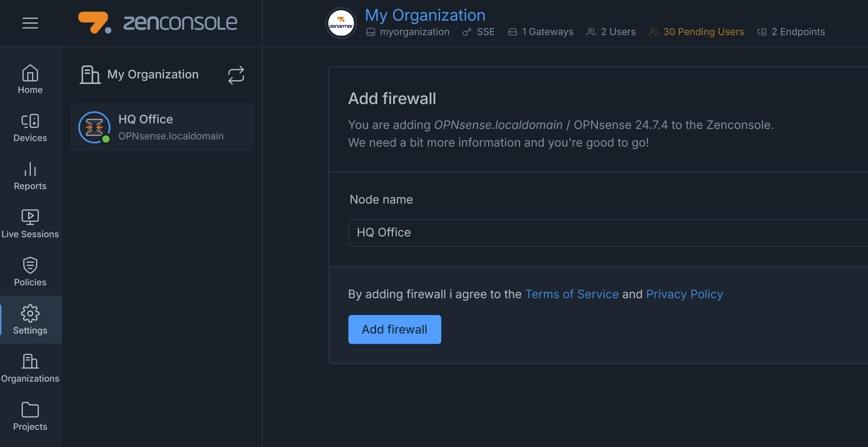Click the switch organization arrows icon
This screenshot has height=447, width=868.
coord(236,75)
